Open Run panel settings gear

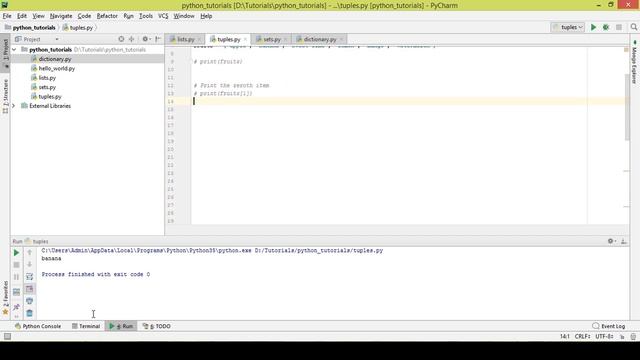pyautogui.click(x=611, y=241)
